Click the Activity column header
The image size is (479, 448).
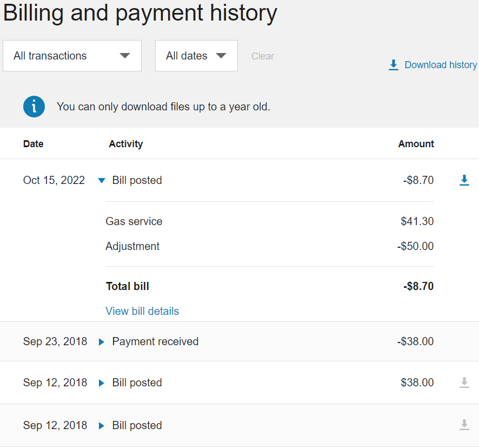pyautogui.click(x=126, y=144)
